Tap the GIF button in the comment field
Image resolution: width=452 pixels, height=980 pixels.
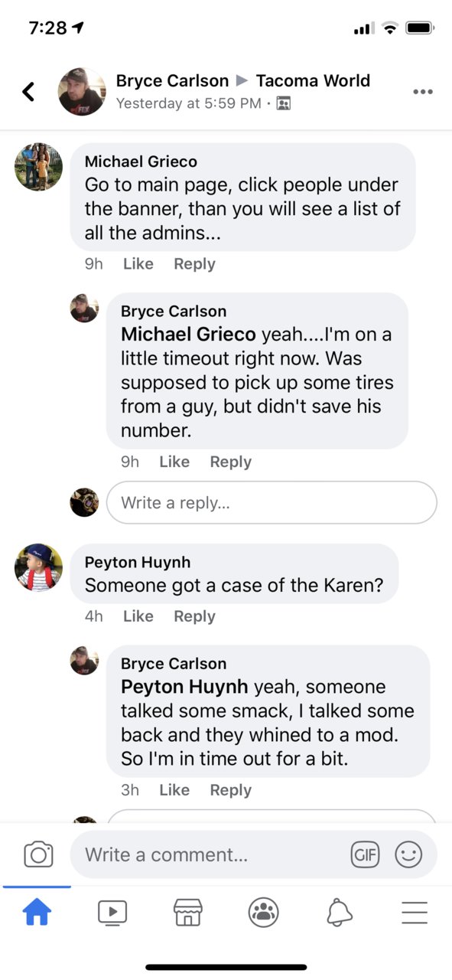point(365,854)
